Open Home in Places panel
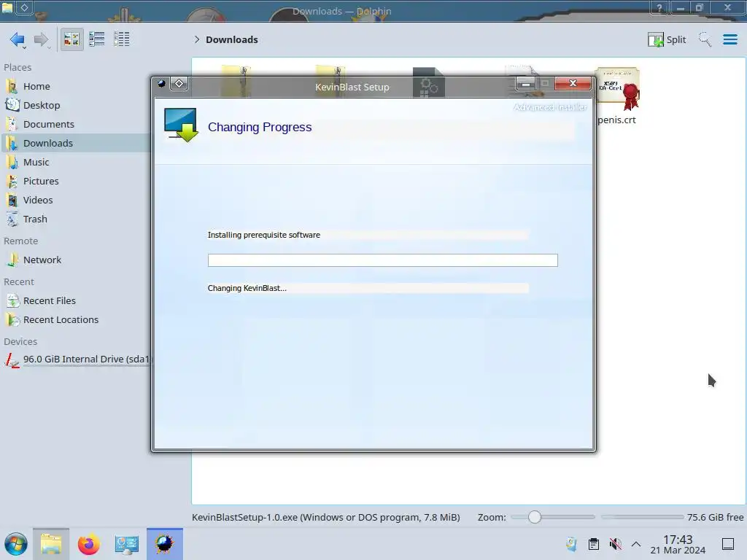The width and height of the screenshot is (747, 560). (76, 86)
